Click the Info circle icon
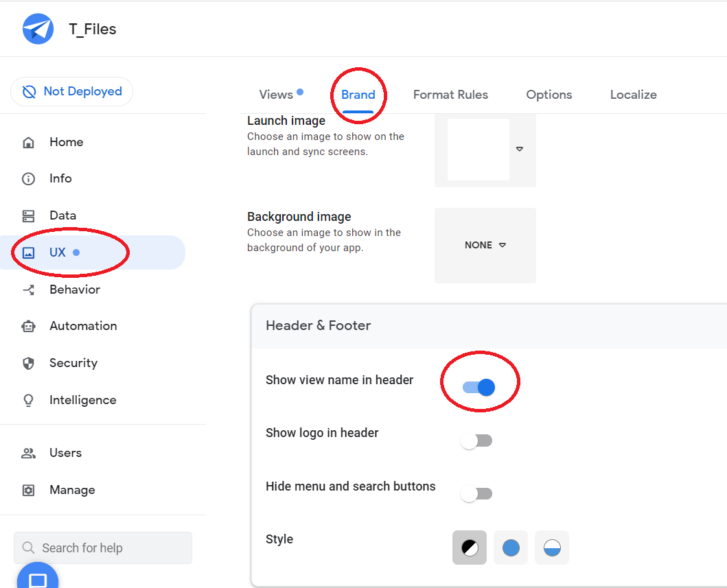Screen dimensions: 727x588 [x=28, y=179]
